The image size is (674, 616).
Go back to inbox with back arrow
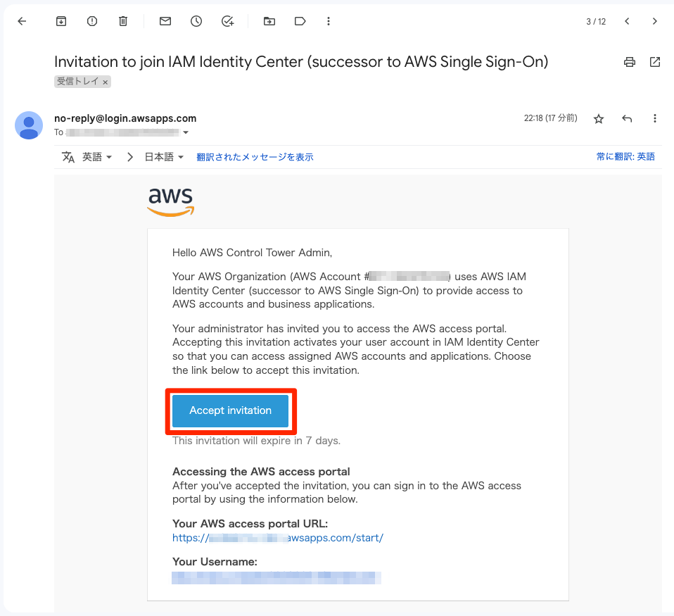[x=22, y=21]
